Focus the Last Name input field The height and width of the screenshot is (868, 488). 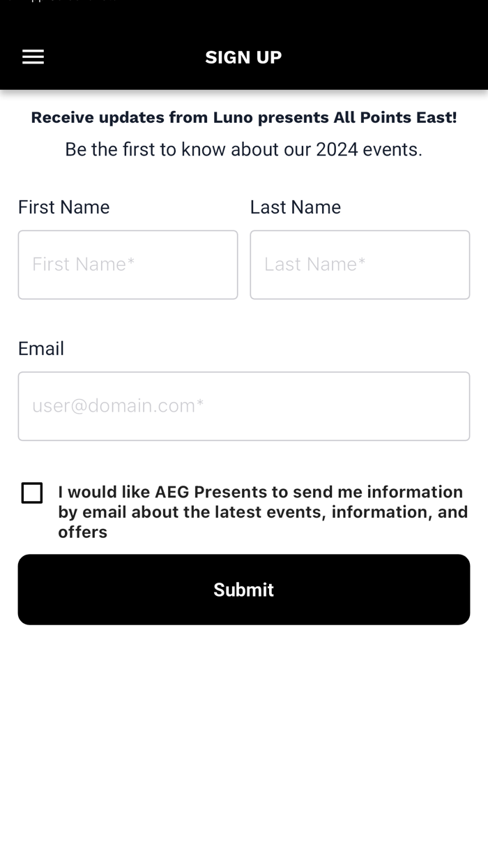(360, 265)
